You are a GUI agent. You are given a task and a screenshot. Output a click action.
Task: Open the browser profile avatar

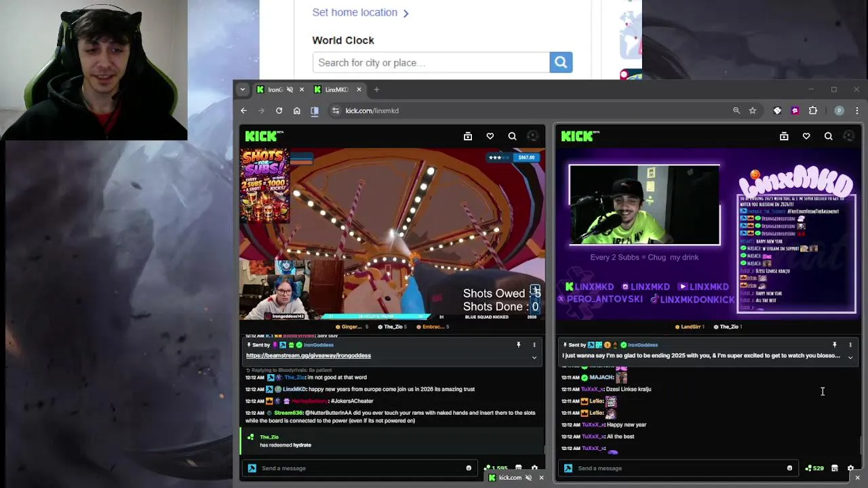[x=840, y=110]
